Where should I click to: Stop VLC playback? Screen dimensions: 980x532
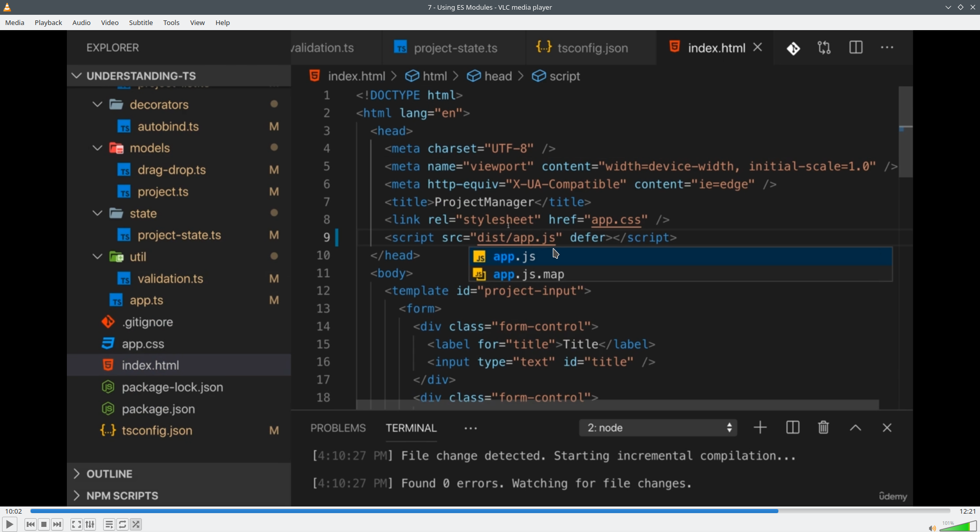(44, 524)
